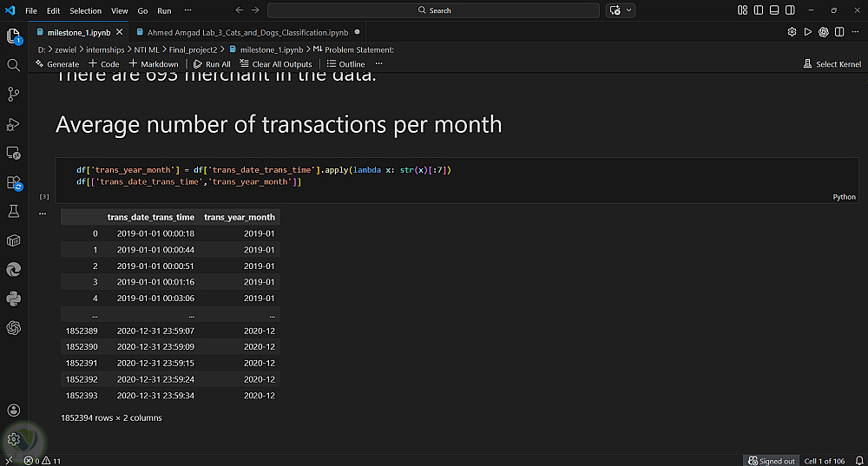The height and width of the screenshot is (466, 868).
Task: Click the top search command box
Action: 434,10
